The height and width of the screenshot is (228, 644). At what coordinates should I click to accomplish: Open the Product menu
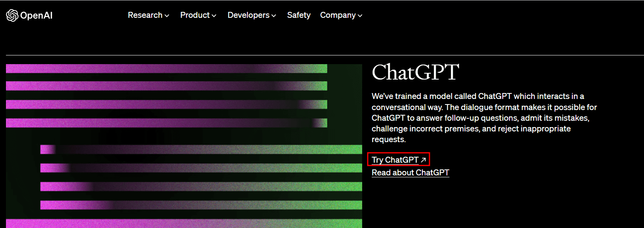click(x=198, y=15)
